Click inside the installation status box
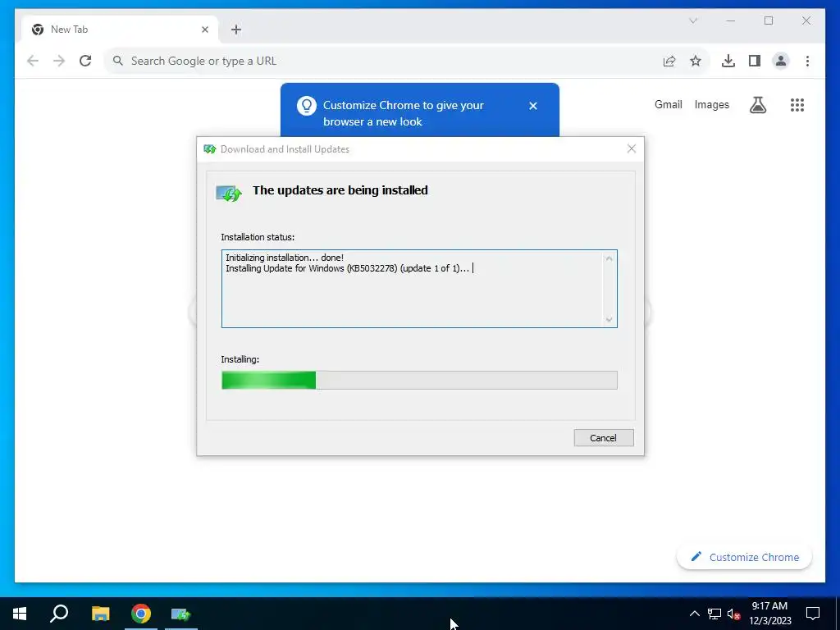This screenshot has height=630, width=840. tap(419, 289)
